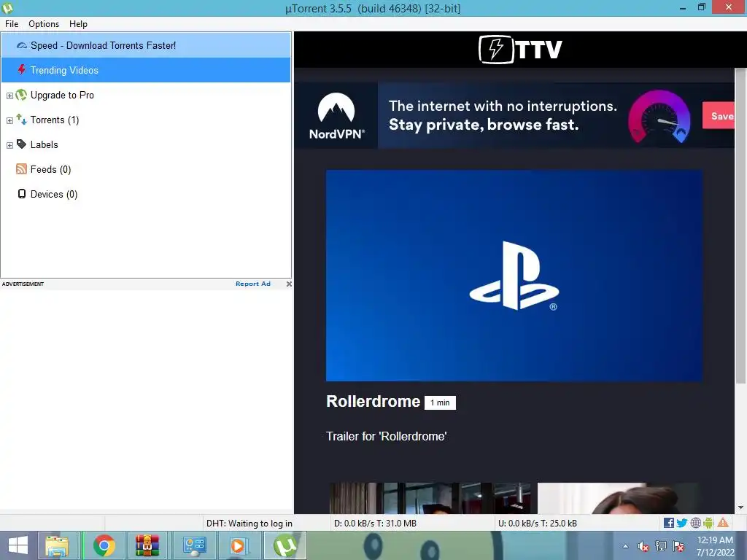The width and height of the screenshot is (747, 560).
Task: Click the download speed status D: 0.0 kB/s
Action: tap(376, 524)
